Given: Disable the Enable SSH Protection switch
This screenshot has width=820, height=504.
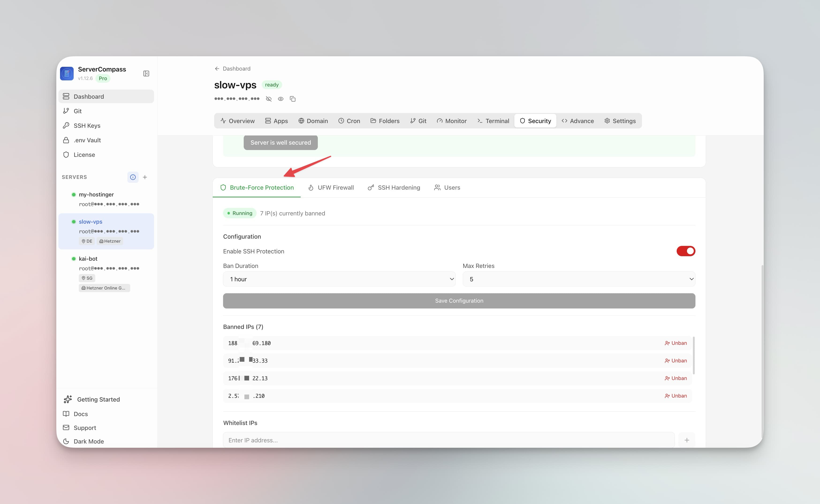Looking at the screenshot, I should tap(686, 251).
